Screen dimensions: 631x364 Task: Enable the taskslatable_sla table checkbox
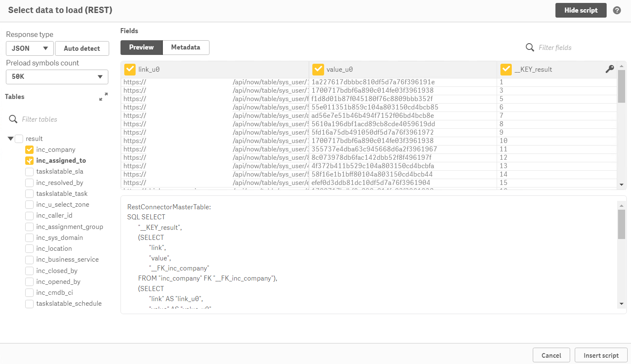point(29,172)
